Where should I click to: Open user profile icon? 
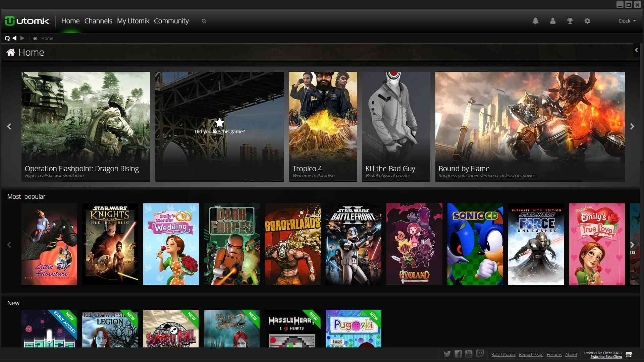tap(553, 21)
